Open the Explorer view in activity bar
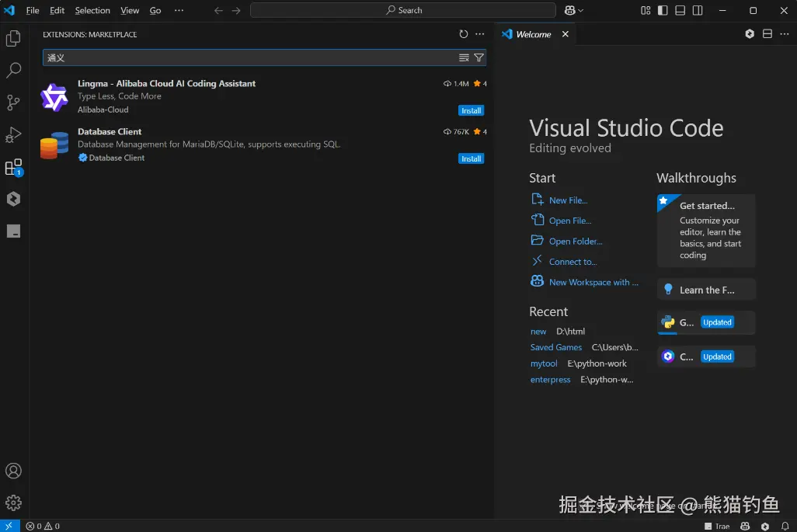Screen dimensions: 797x532 [x=13, y=38]
